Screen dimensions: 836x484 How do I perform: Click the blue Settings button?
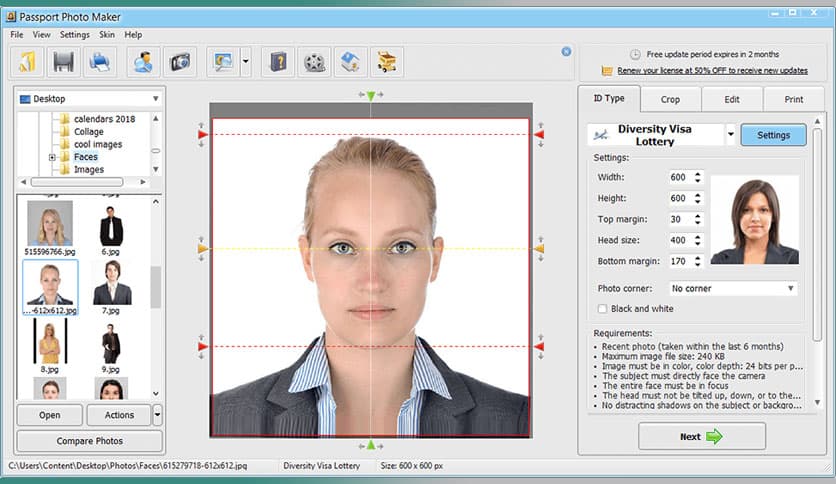773,135
